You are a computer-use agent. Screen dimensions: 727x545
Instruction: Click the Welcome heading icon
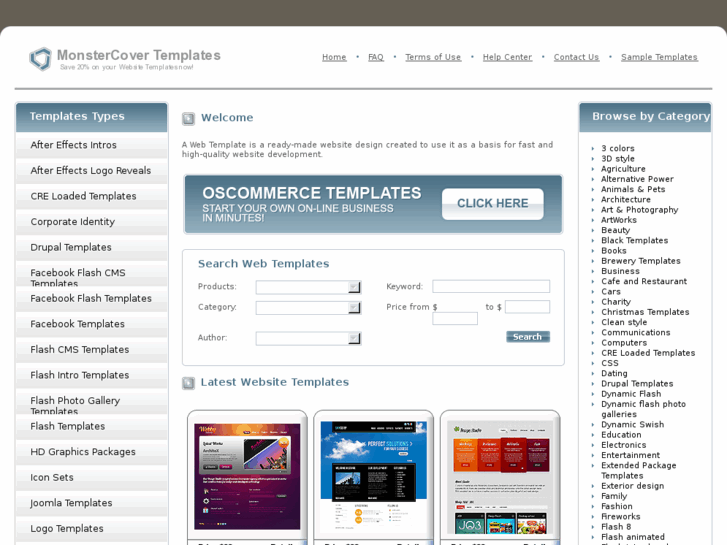[188, 119]
